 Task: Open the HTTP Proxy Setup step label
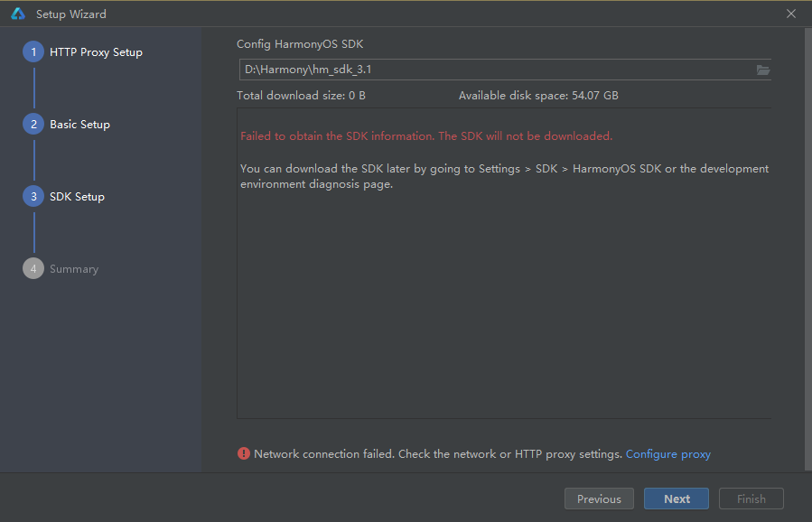96,52
